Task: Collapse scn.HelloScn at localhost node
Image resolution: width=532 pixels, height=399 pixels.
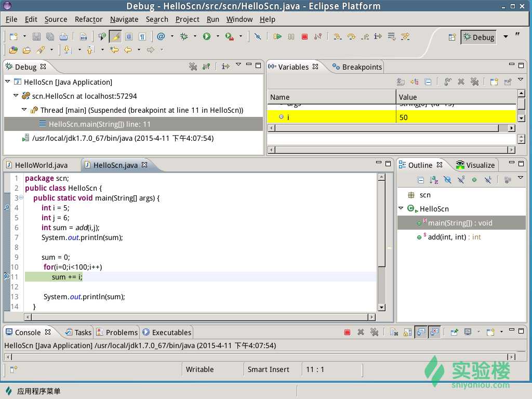Action: [16, 96]
